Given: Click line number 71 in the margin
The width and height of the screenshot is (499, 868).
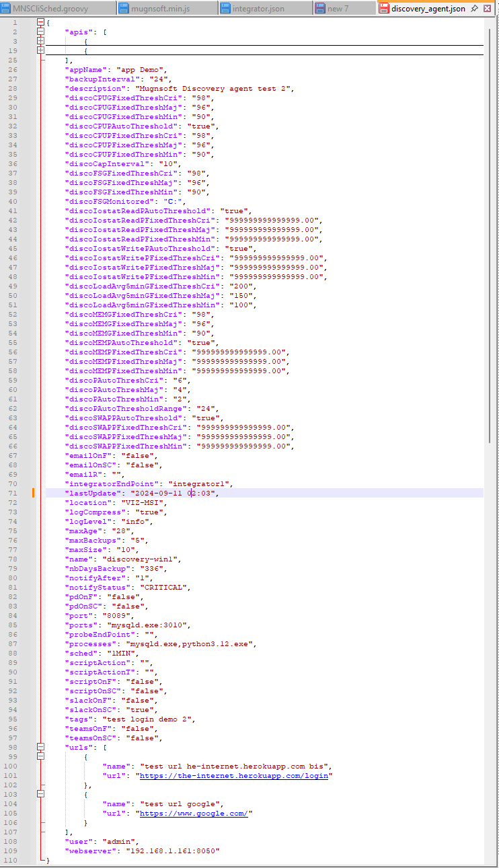Looking at the screenshot, I should (x=13, y=493).
